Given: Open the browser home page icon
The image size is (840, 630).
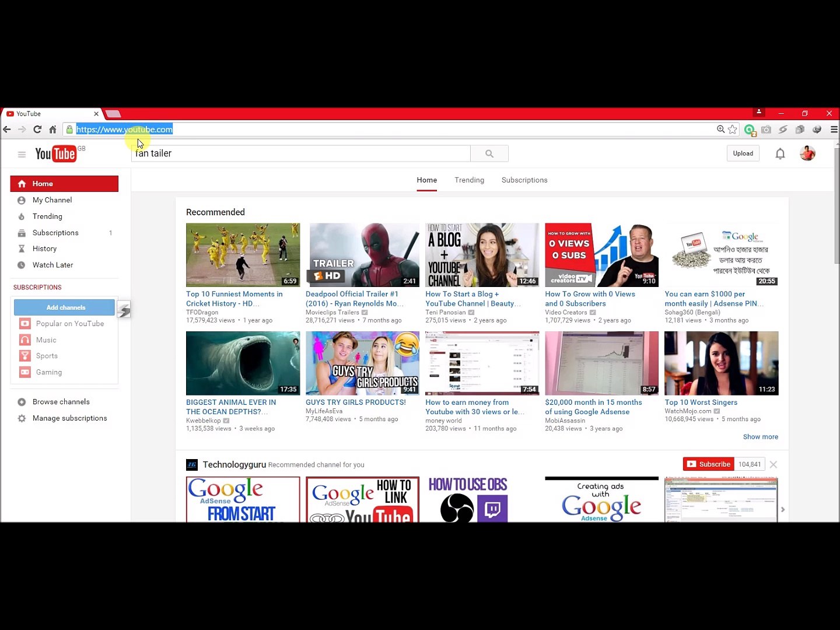Looking at the screenshot, I should pyautogui.click(x=52, y=129).
